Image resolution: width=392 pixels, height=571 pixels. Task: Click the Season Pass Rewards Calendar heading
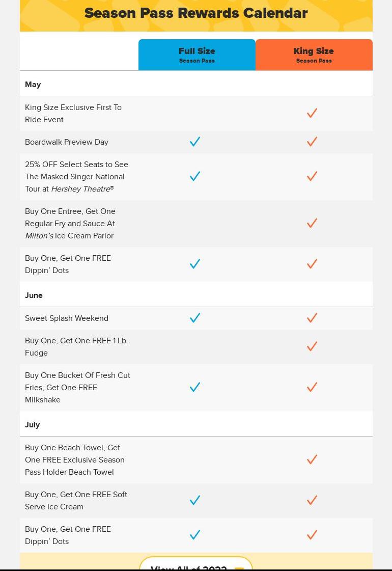pyautogui.click(x=196, y=13)
